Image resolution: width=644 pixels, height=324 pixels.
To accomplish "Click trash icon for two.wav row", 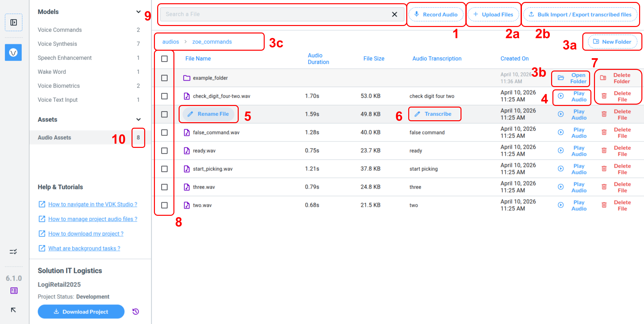I will pos(604,205).
